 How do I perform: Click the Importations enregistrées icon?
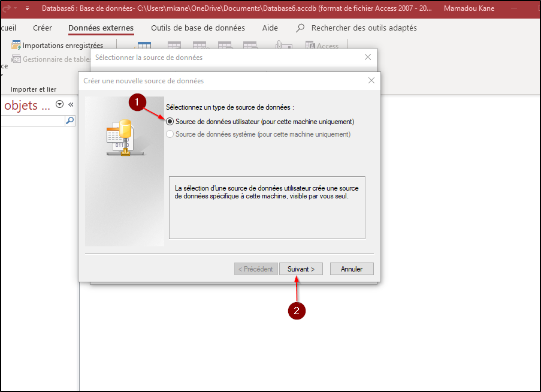(x=17, y=46)
